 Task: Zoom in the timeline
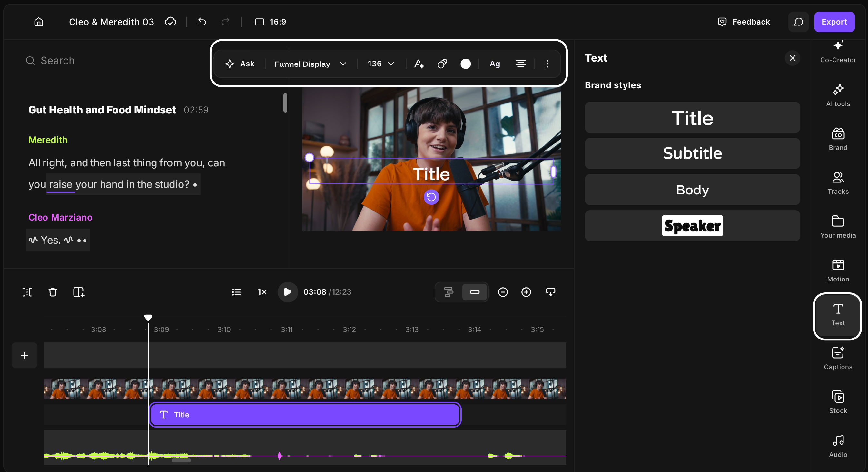tap(526, 292)
